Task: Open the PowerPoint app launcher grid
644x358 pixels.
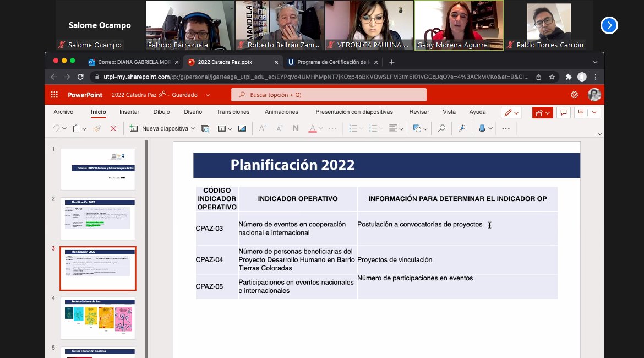Action: 54,95
